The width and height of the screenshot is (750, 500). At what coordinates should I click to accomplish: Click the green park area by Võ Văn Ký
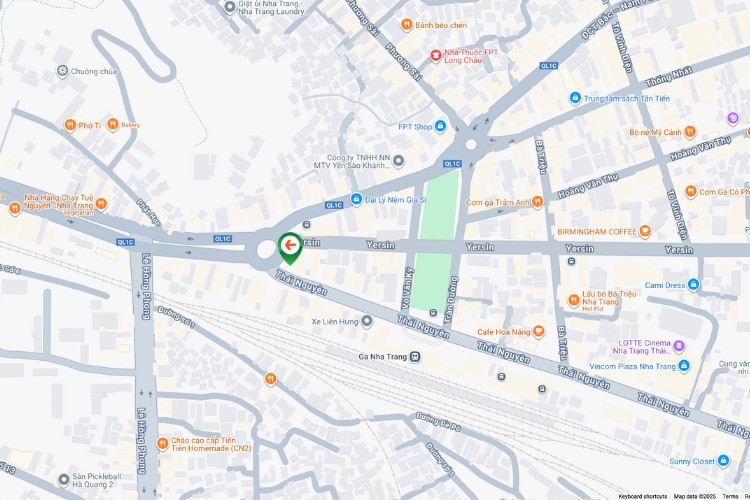pyautogui.click(x=435, y=239)
